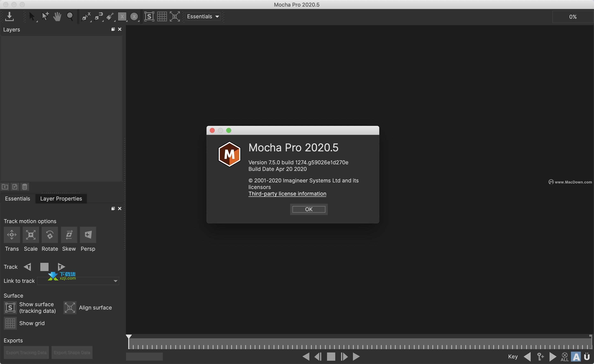This screenshot has height=364, width=594.
Task: Undock the Essentials panel
Action: pos(113,209)
